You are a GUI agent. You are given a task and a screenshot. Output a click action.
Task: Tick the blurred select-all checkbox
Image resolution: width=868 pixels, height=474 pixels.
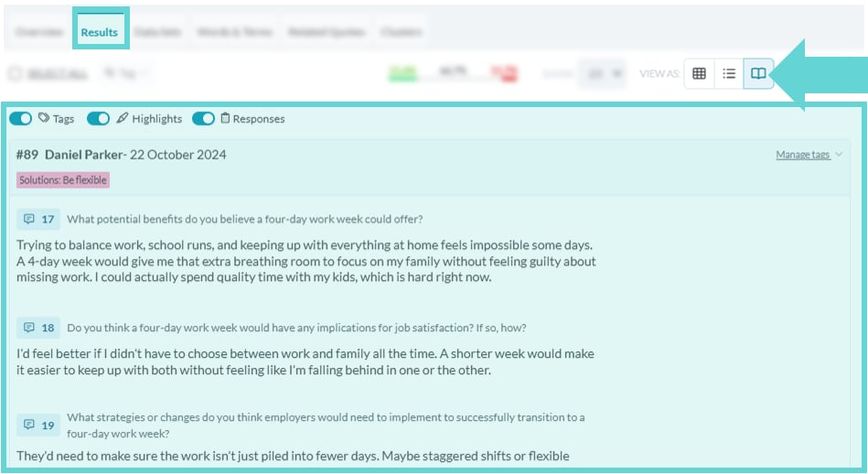coord(15,73)
